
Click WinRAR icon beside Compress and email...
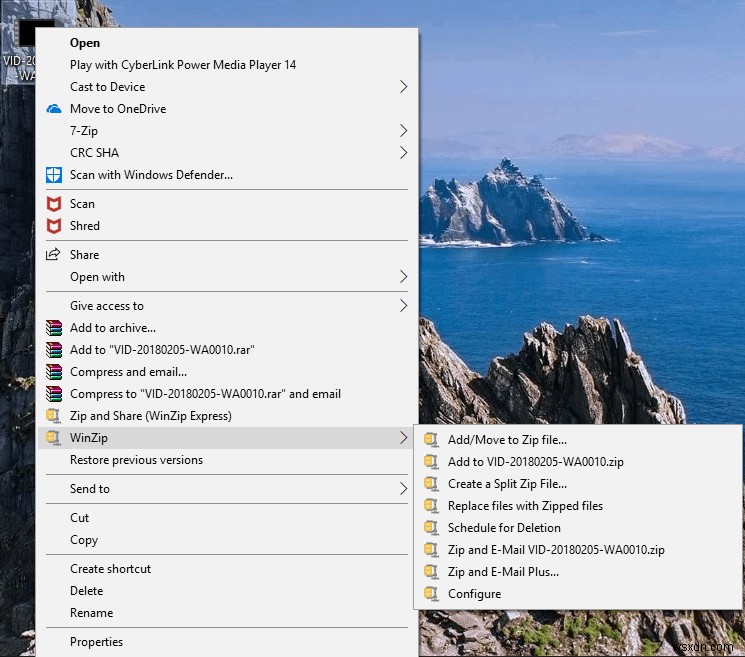(x=54, y=371)
